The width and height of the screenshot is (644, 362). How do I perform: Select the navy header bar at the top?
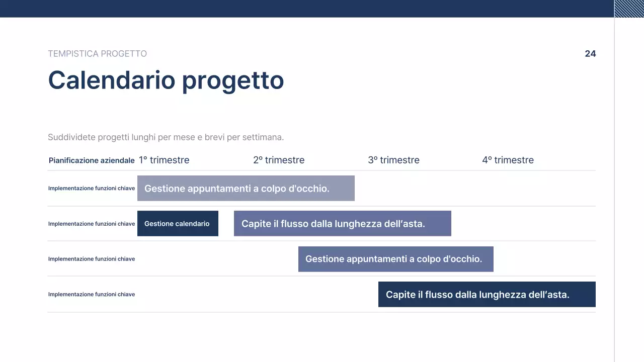(x=302, y=9)
